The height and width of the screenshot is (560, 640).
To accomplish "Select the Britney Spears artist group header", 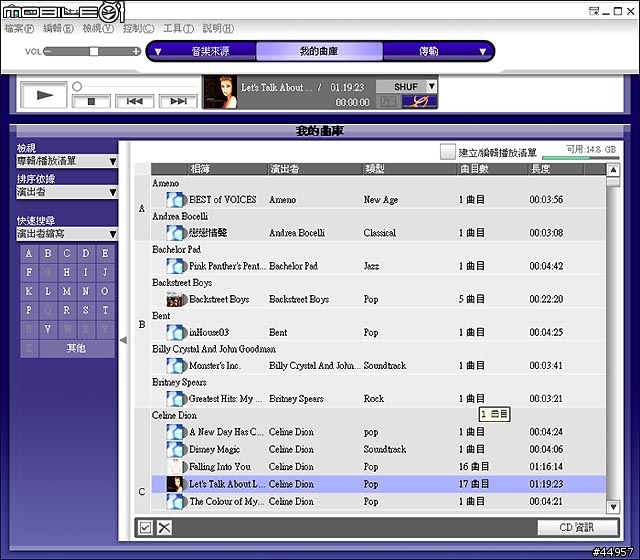I will click(x=179, y=382).
